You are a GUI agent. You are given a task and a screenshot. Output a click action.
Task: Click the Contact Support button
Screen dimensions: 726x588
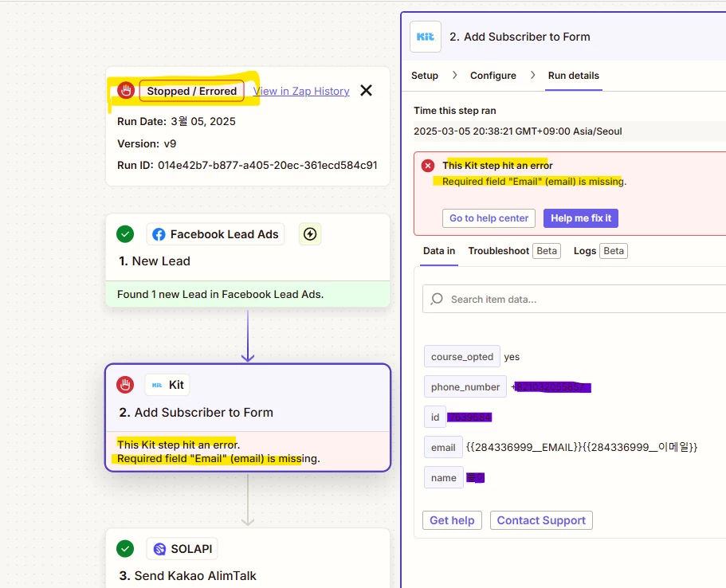[x=541, y=520]
